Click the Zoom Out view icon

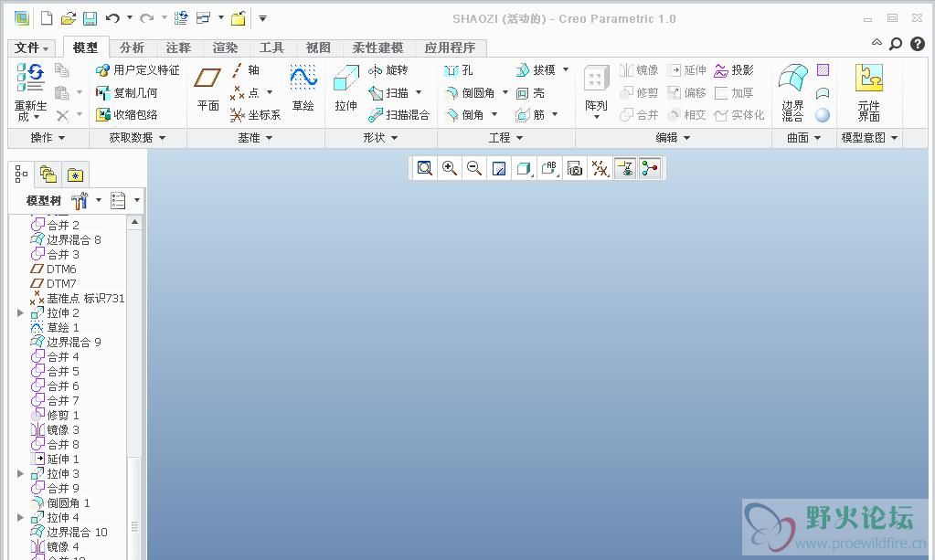point(474,169)
